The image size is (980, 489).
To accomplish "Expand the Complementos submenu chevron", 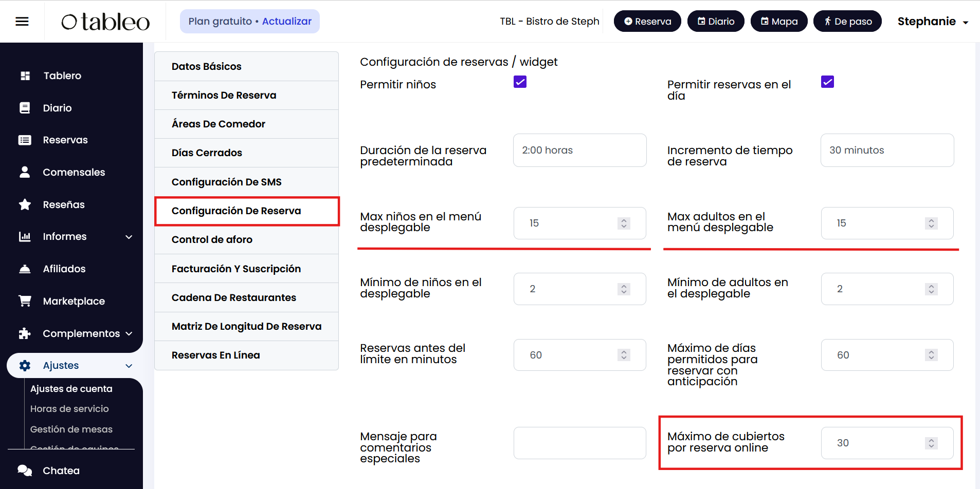I will tap(129, 334).
